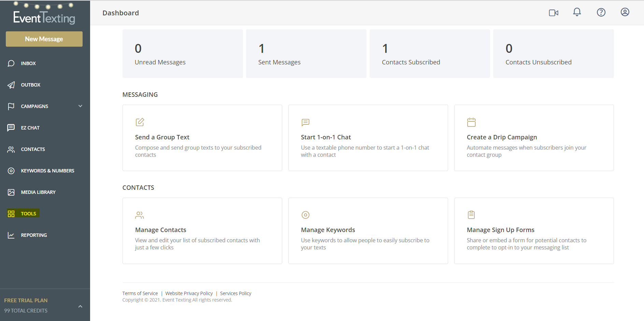Click the Reporting chart icon
Image resolution: width=644 pixels, height=321 pixels.
(x=11, y=235)
